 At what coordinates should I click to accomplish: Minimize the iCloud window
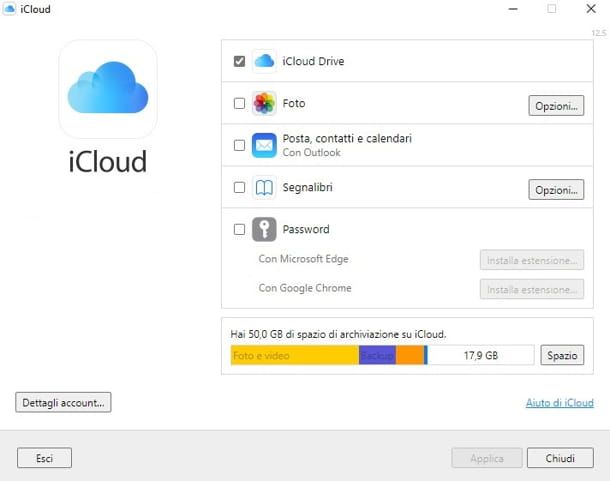pyautogui.click(x=513, y=9)
